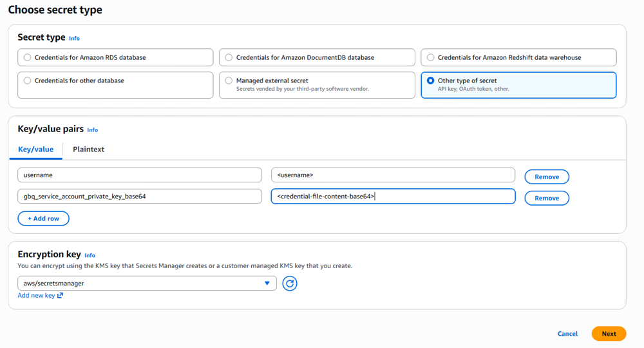The height and width of the screenshot is (348, 644).
Task: Click the refresh KMS keys icon
Action: 290,284
